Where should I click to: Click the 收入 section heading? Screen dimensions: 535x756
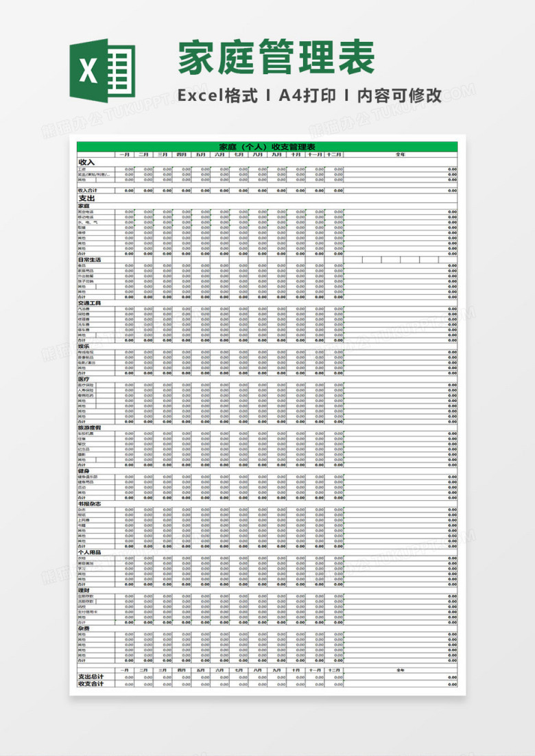(86, 163)
